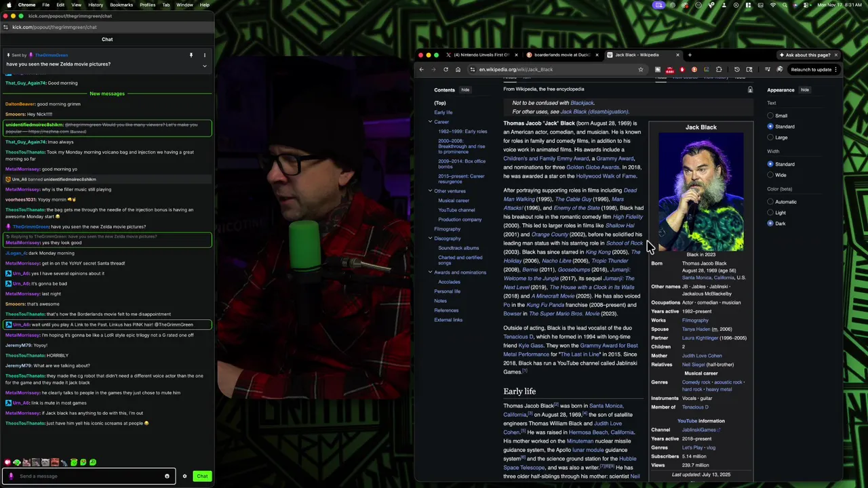The image size is (868, 488).
Task: Open new tab with the plus button
Action: point(690,55)
